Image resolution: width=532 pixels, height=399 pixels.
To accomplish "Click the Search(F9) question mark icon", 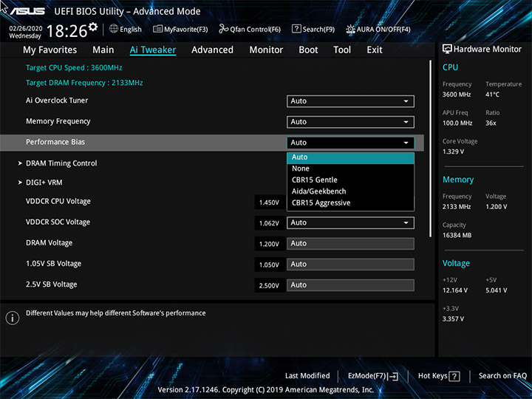I will point(296,29).
